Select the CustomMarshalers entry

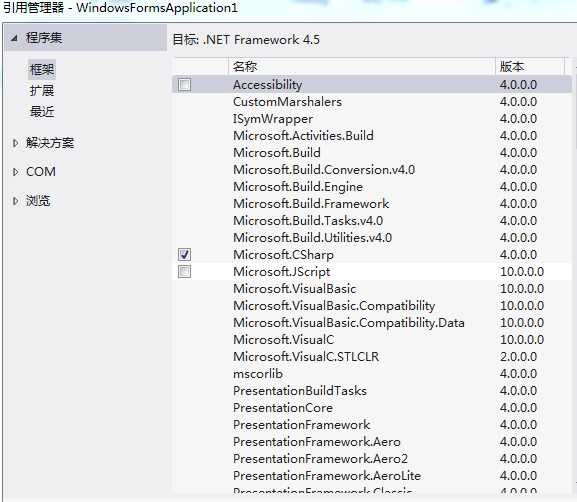click(372, 102)
